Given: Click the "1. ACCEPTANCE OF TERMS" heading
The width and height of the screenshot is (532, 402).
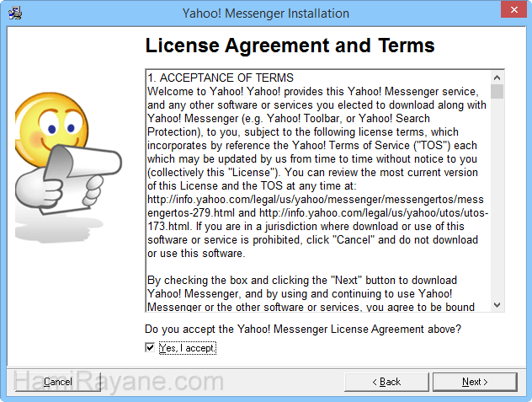Looking at the screenshot, I should 221,78.
